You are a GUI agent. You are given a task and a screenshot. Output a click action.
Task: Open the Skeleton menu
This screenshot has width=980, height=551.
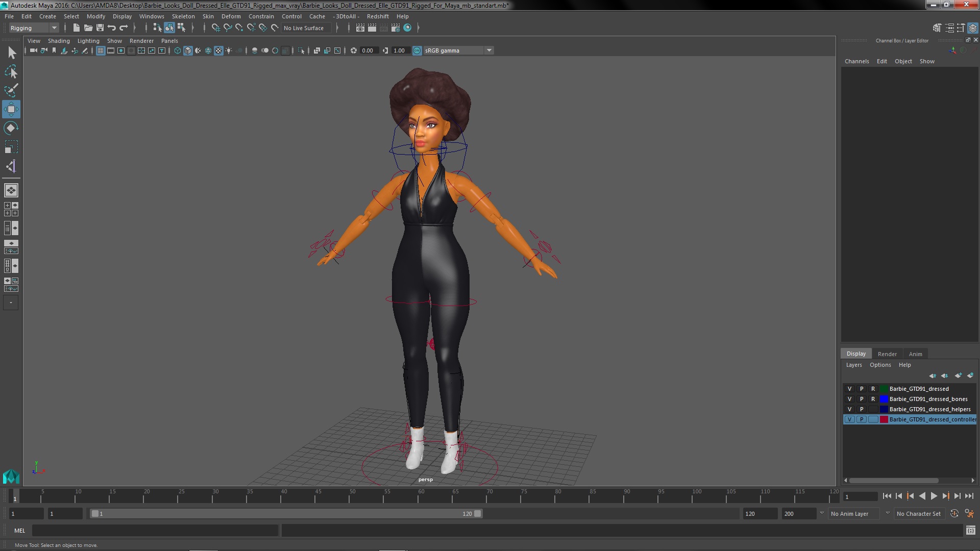[x=183, y=16]
